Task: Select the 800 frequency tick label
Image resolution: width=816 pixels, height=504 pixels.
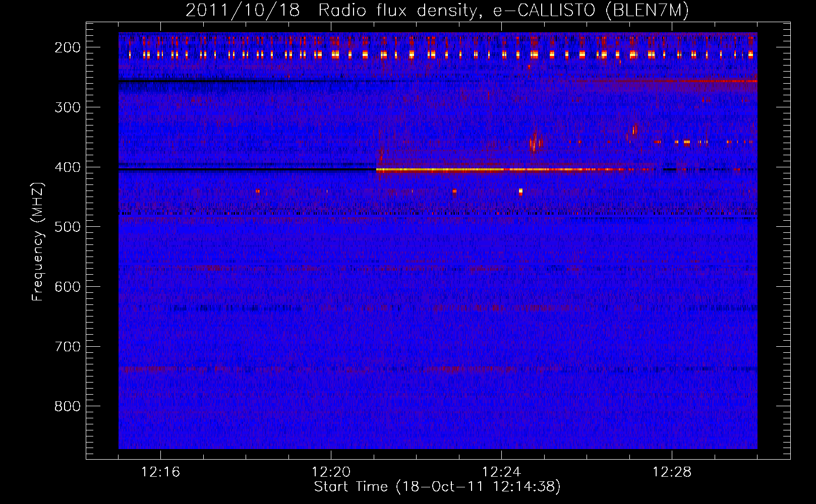Action: pyautogui.click(x=68, y=407)
